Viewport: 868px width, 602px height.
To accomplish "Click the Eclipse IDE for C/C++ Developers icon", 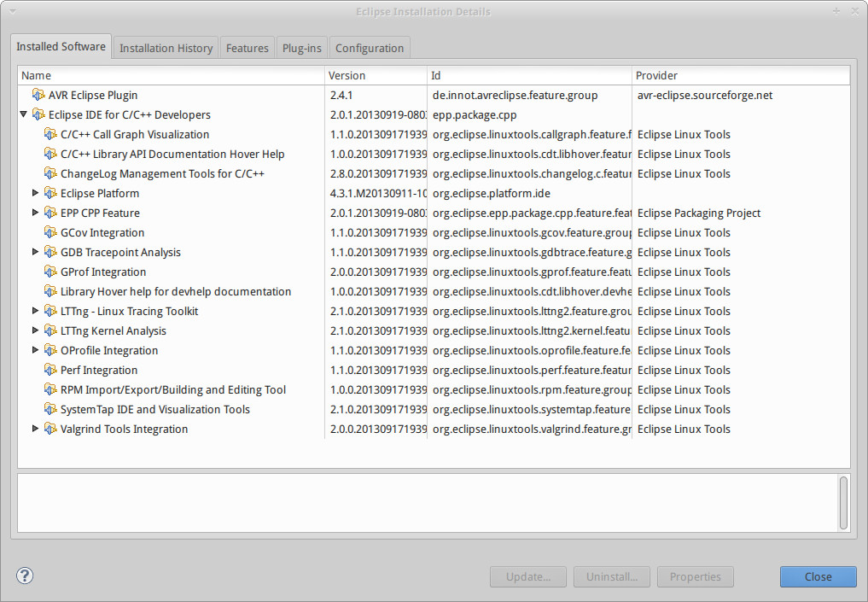I will (x=38, y=114).
